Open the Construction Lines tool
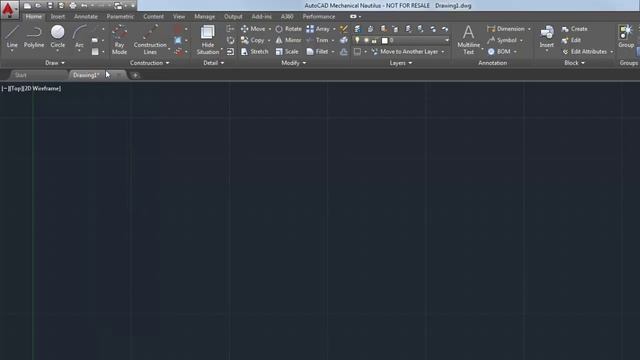This screenshot has height=360, width=640. tap(150, 40)
